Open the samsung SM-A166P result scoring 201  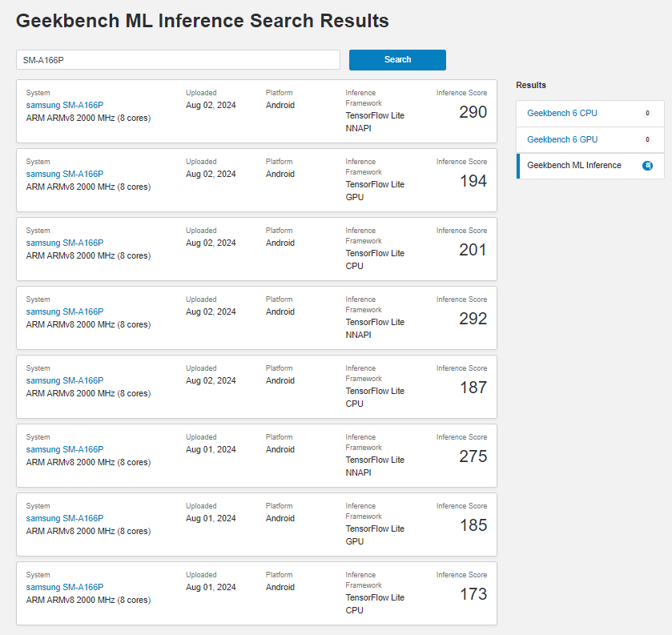[x=65, y=243]
